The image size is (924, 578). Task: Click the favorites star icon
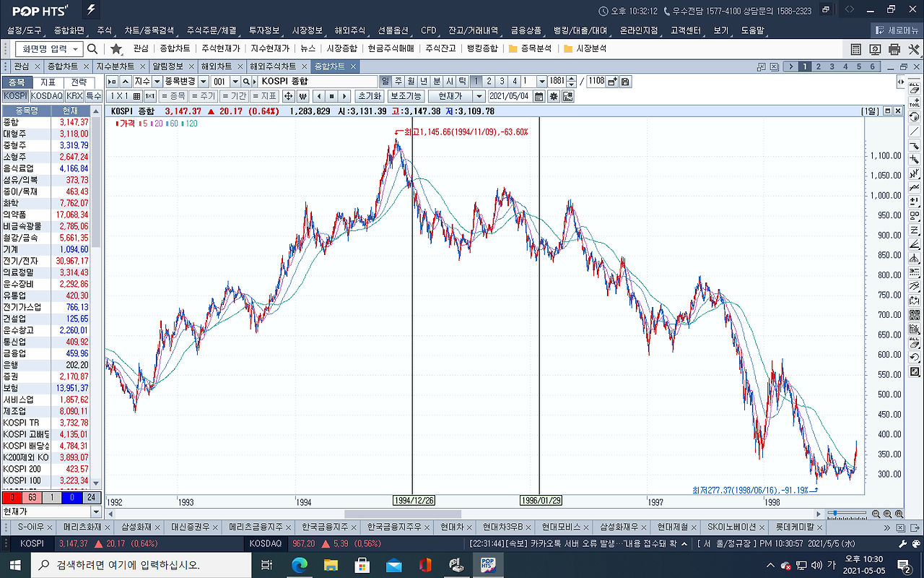pos(116,48)
